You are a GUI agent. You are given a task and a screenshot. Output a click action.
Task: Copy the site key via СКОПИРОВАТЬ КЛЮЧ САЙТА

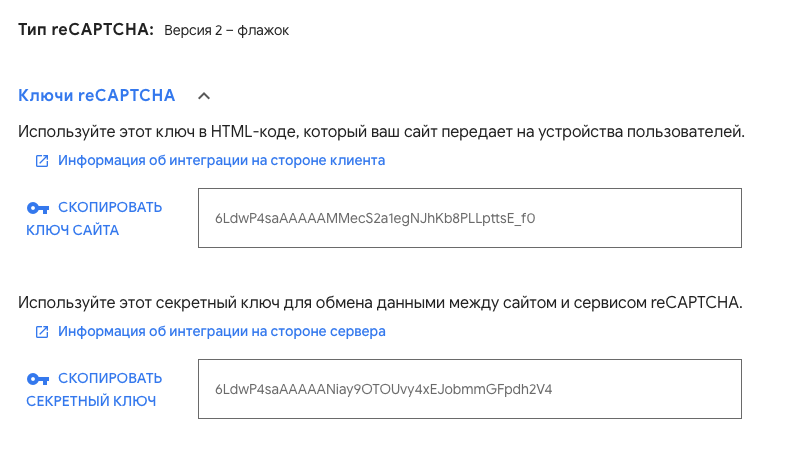click(x=94, y=218)
